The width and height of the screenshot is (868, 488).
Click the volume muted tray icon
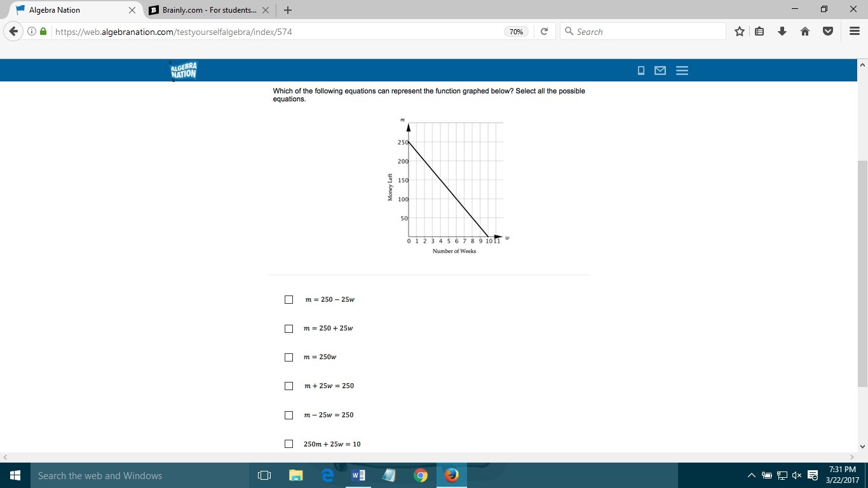(797, 475)
